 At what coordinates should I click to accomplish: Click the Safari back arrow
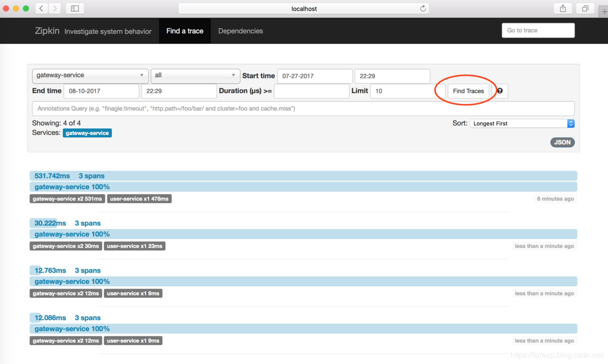tap(42, 8)
